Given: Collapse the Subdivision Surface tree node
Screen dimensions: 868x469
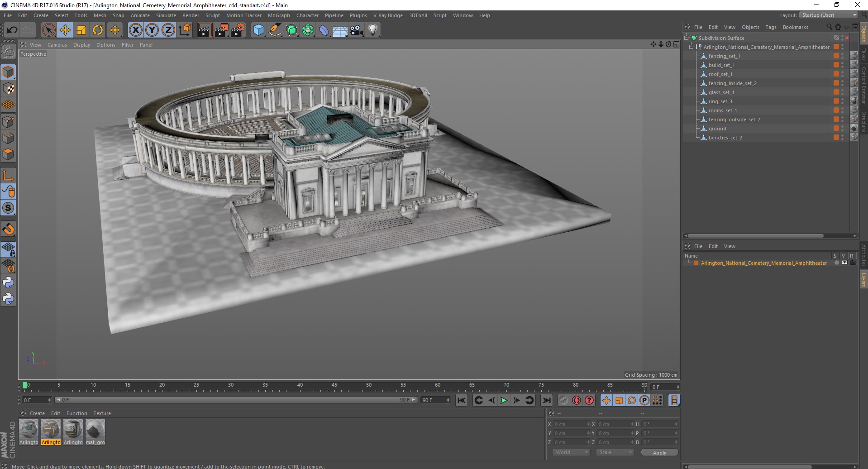Looking at the screenshot, I should tap(687, 38).
